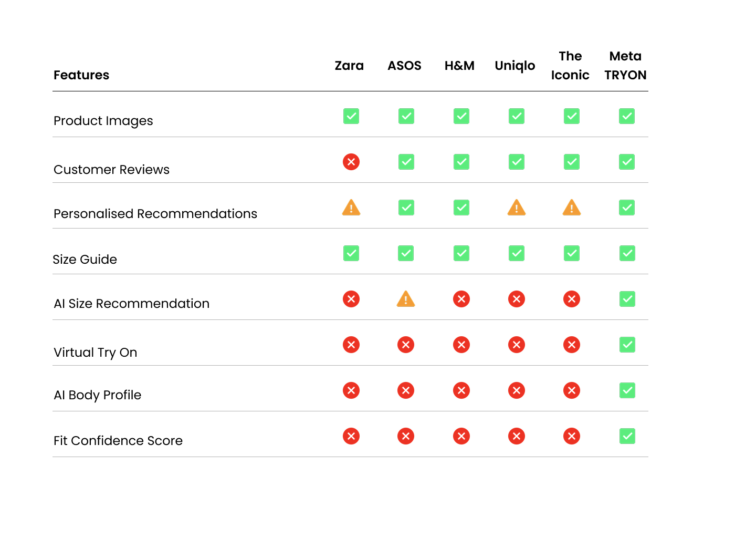Click Zara green check for Product Images
The image size is (756, 538).
[351, 116]
